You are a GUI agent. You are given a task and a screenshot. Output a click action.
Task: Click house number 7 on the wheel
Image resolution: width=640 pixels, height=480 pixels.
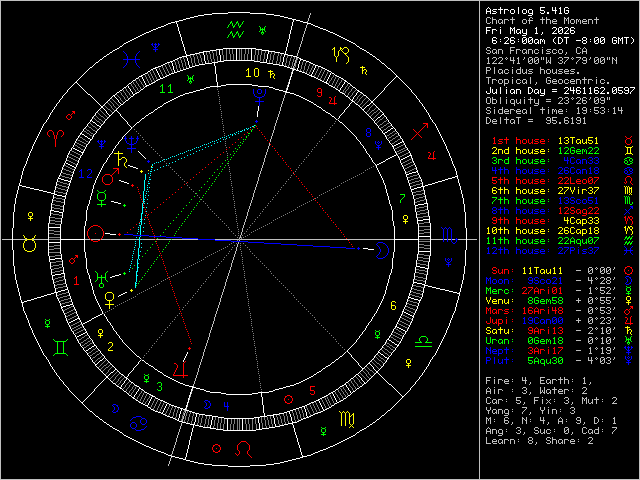click(x=402, y=199)
